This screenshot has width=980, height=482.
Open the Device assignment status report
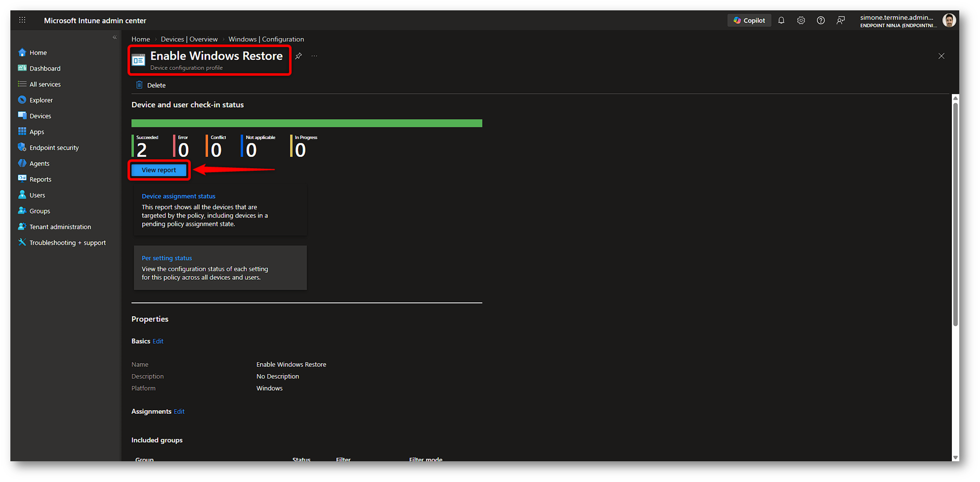click(x=178, y=196)
